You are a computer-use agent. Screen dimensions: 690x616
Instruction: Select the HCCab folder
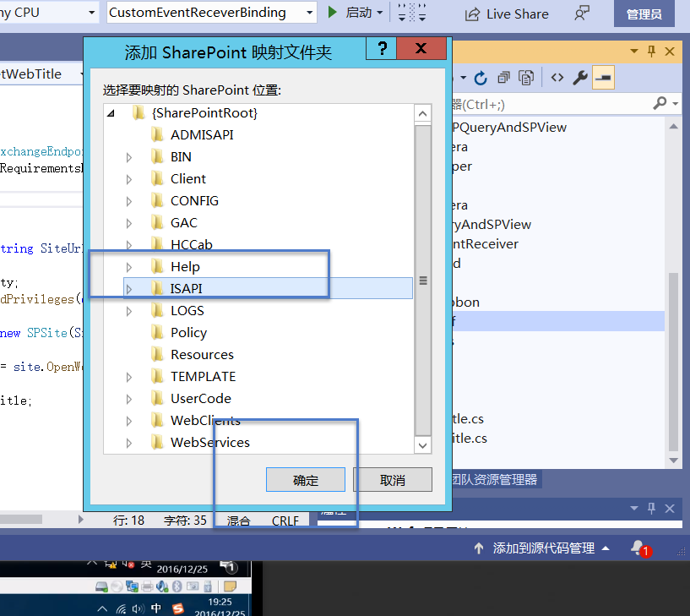point(191,244)
